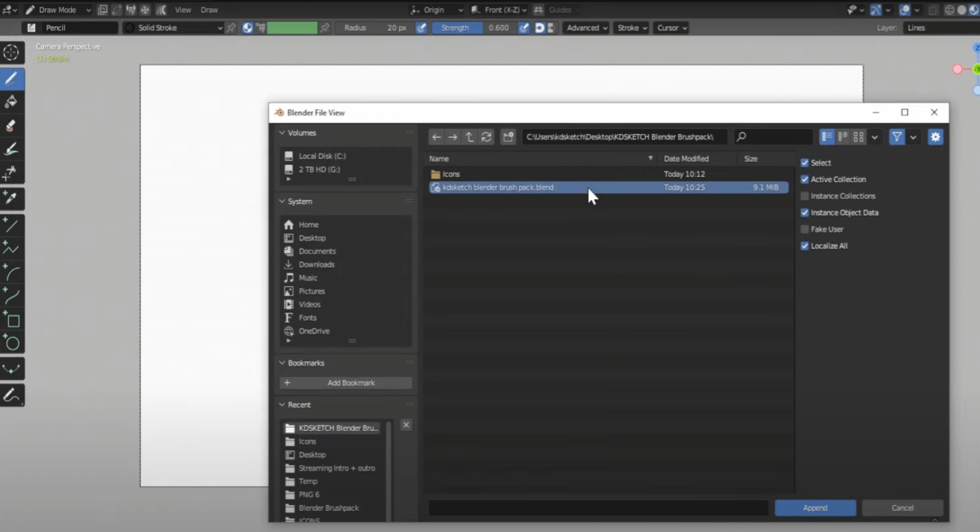Open filter settings dropdown arrow beside funnel
Screen dimensions: 980x532
pos(913,137)
